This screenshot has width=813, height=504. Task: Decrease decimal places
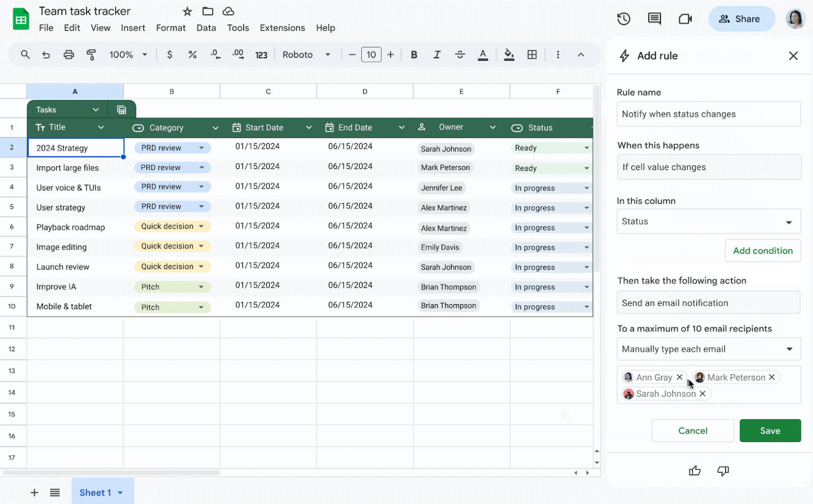click(215, 54)
